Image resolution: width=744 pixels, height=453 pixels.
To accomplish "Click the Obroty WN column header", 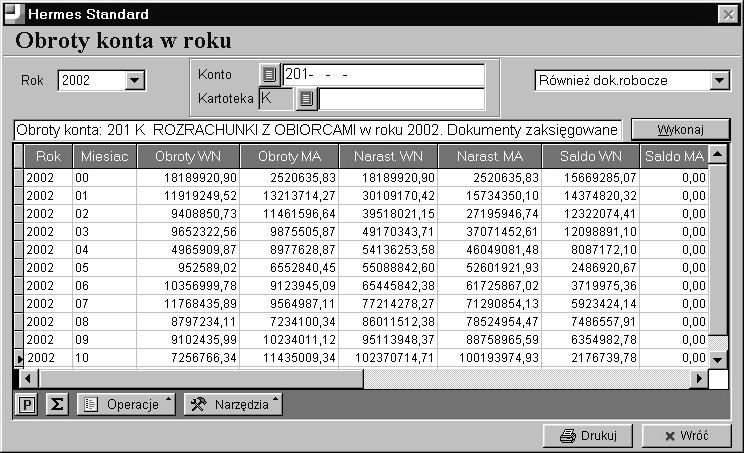I will [188, 156].
